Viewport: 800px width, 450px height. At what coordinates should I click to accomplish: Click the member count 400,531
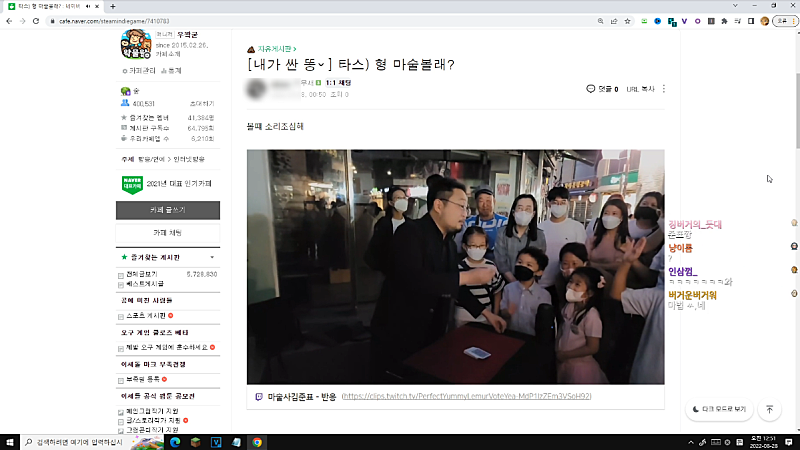(x=143, y=104)
